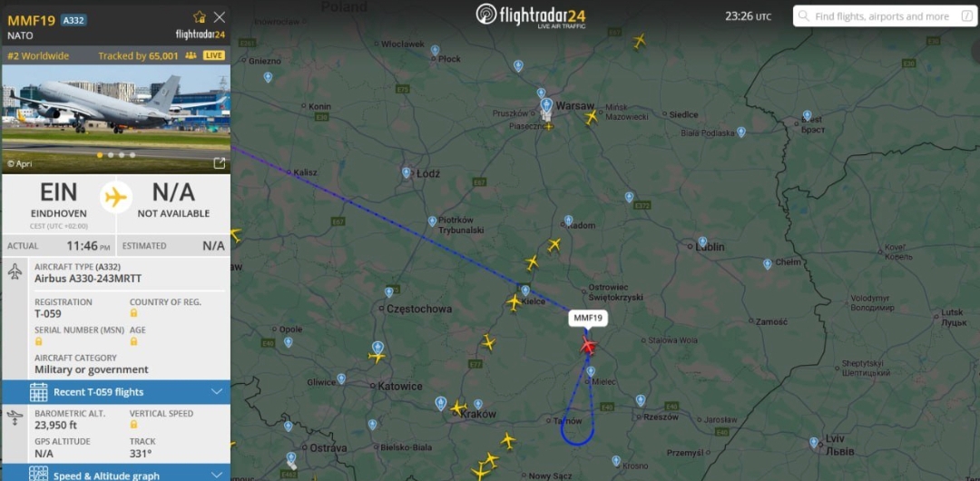Click the lock icon under Vertical Speed
Image resolution: width=980 pixels, height=481 pixels.
tap(133, 425)
